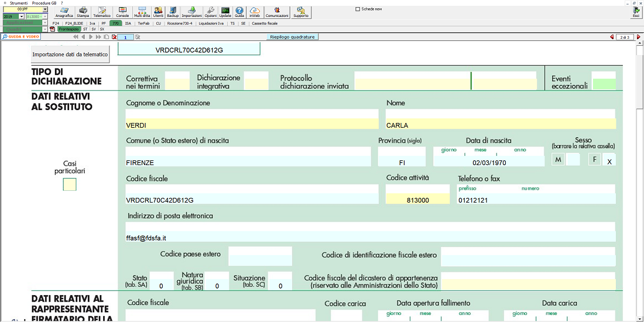
Task: Expand the 2019 year dropdown
Action: click(x=22, y=16)
